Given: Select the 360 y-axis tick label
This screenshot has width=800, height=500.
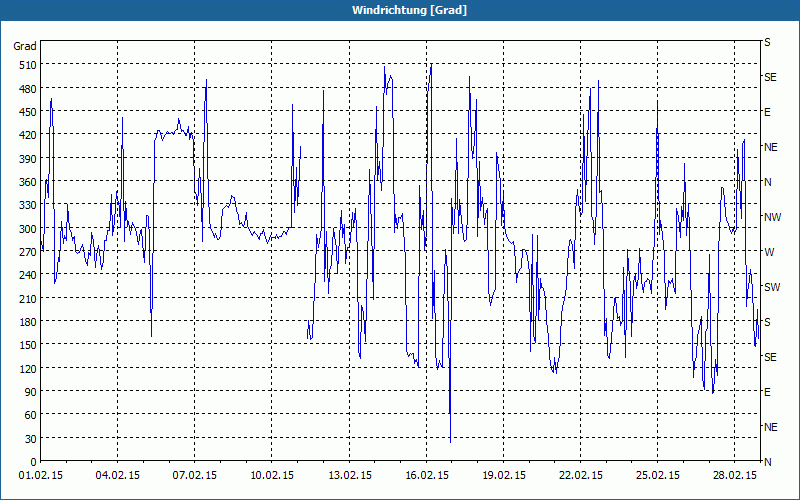Looking at the screenshot, I should click(x=28, y=182).
